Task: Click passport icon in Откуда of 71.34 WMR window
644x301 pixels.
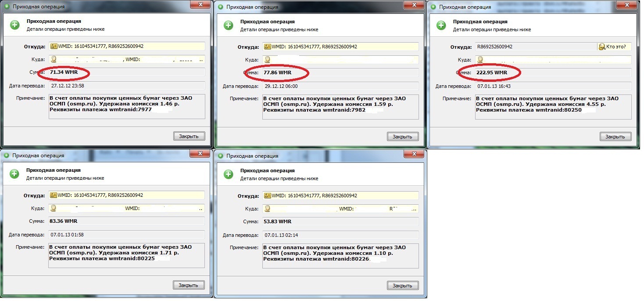Action: (x=54, y=46)
